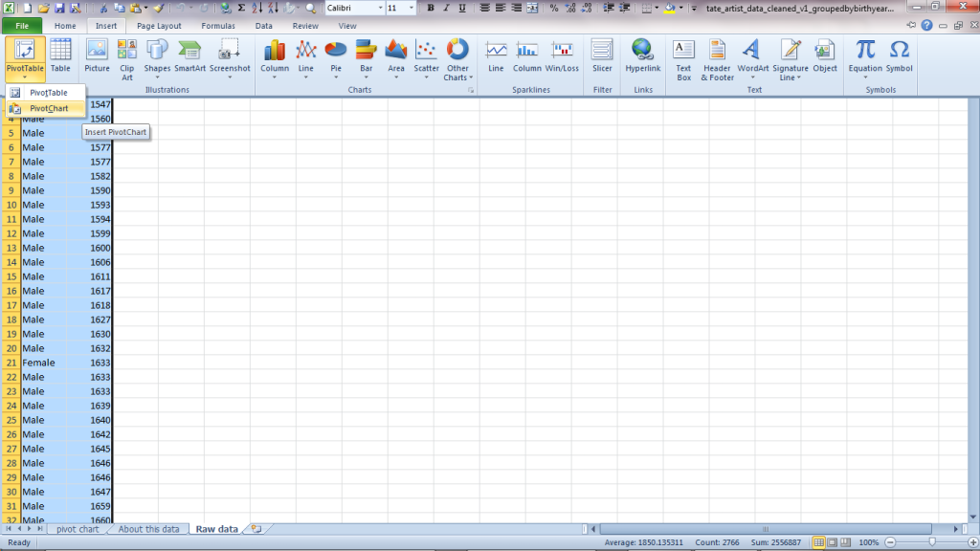
Task: Insert a Win/Loss sparkline
Action: pos(562,55)
